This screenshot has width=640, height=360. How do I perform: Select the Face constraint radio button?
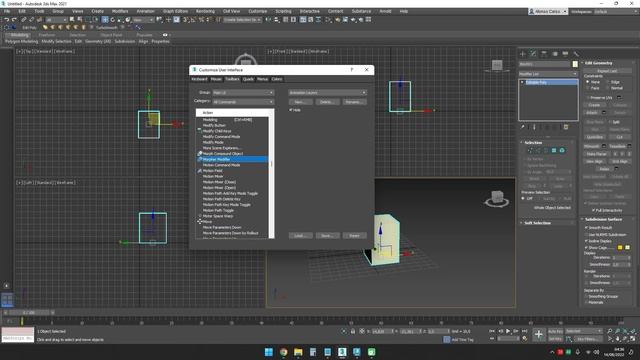588,88
